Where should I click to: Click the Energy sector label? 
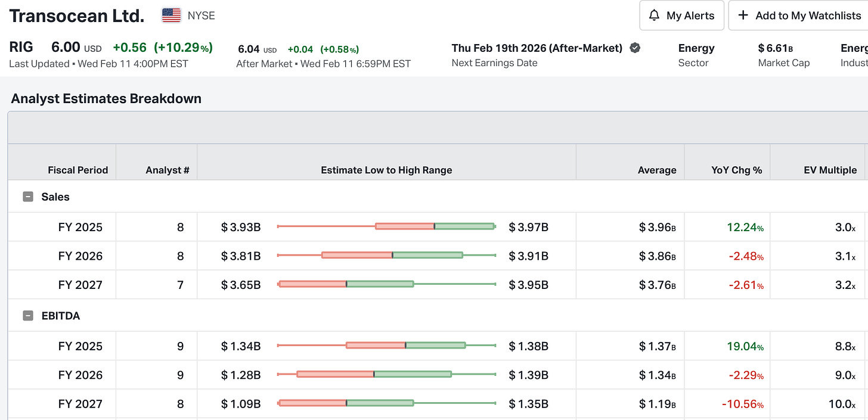[x=696, y=48]
